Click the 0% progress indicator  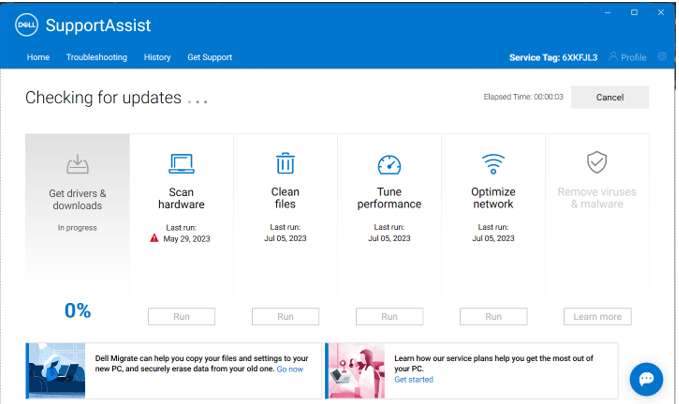tap(78, 310)
